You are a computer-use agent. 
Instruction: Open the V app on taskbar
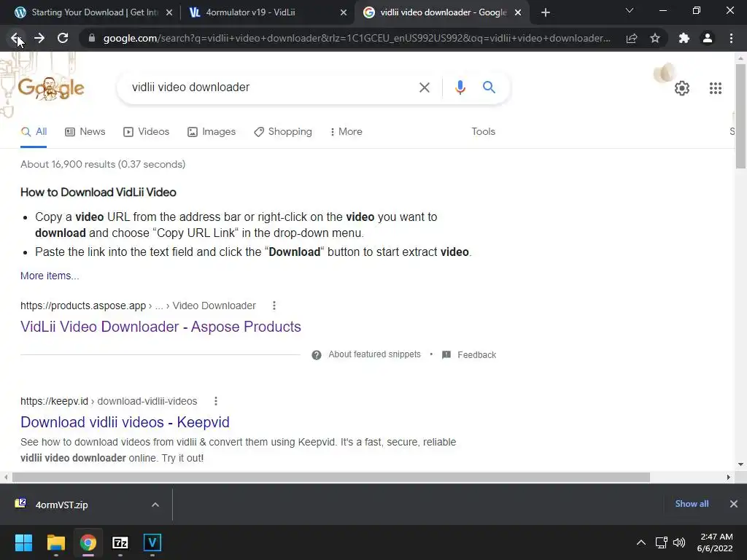tap(152, 542)
